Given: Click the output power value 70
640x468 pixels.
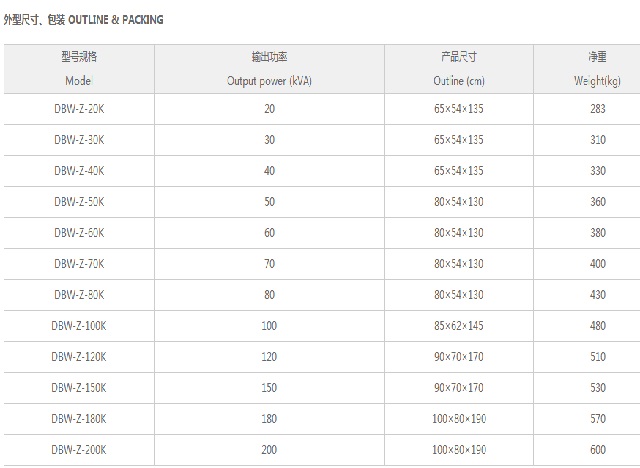Looking at the screenshot, I should 269,264.
